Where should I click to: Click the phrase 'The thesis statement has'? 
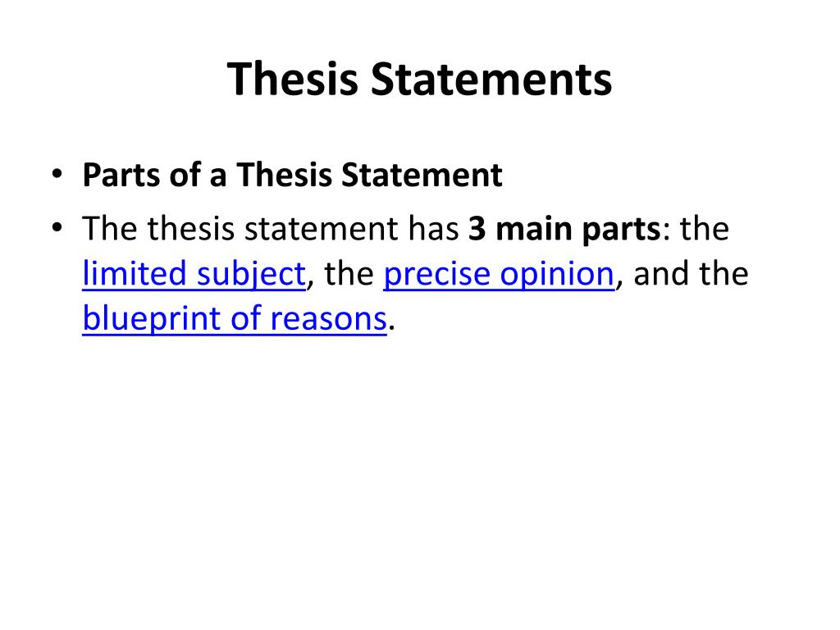click(271, 230)
